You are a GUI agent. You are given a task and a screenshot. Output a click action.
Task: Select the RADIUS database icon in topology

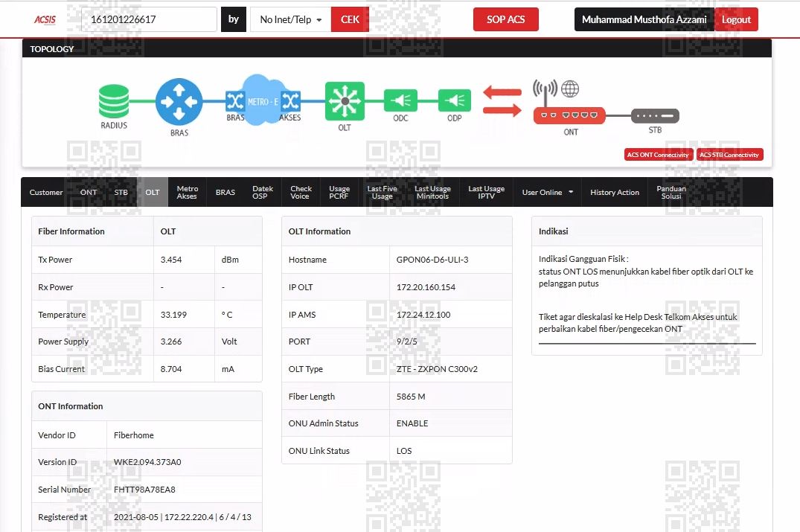click(x=114, y=101)
